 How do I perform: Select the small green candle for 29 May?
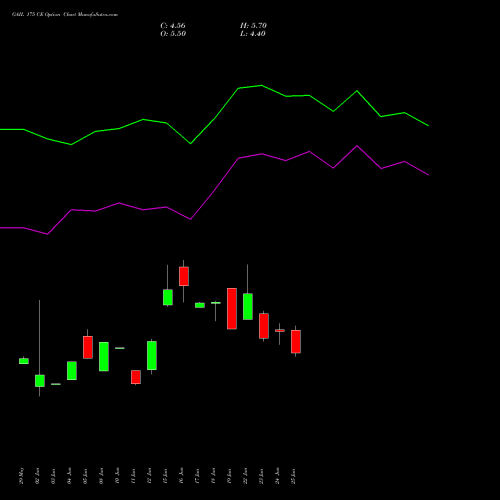point(24,361)
